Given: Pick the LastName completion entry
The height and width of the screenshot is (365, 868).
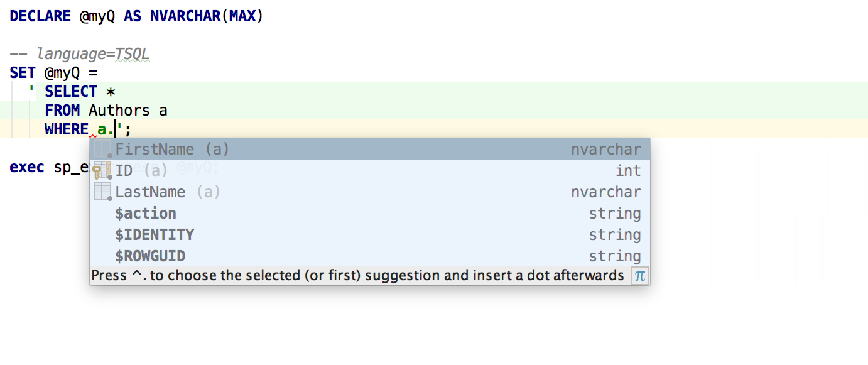Looking at the screenshot, I should [150, 192].
